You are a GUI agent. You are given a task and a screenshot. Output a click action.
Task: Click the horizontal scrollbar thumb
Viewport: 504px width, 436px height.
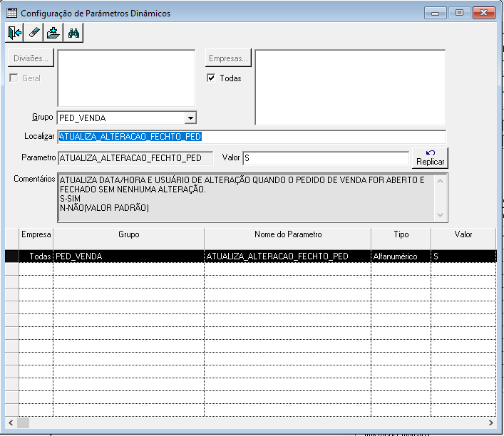(23, 423)
